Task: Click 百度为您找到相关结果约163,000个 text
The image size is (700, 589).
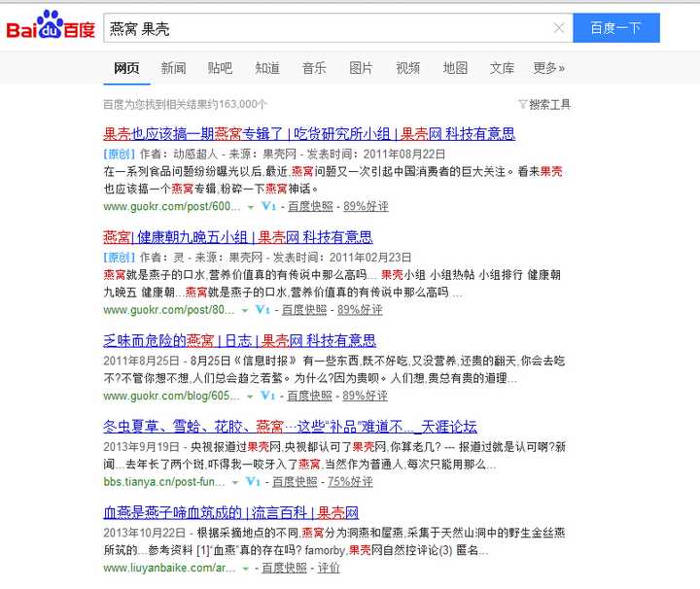Action: pyautogui.click(x=185, y=104)
